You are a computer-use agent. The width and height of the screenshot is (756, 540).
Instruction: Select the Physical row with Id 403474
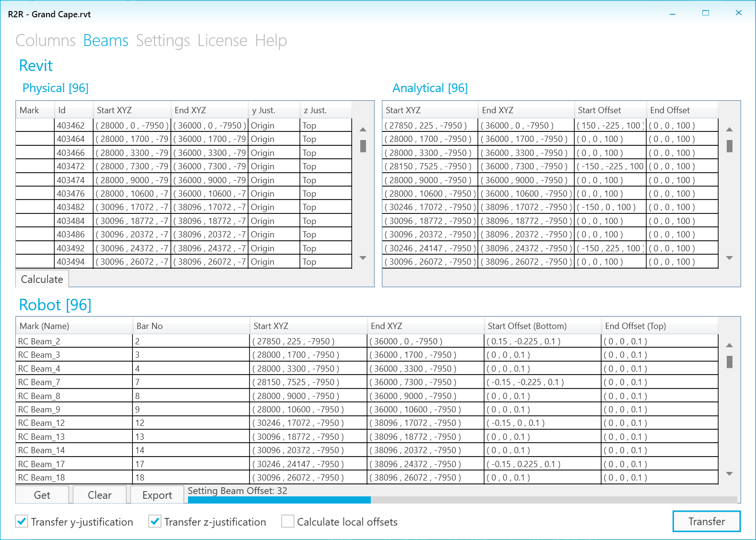tap(184, 180)
